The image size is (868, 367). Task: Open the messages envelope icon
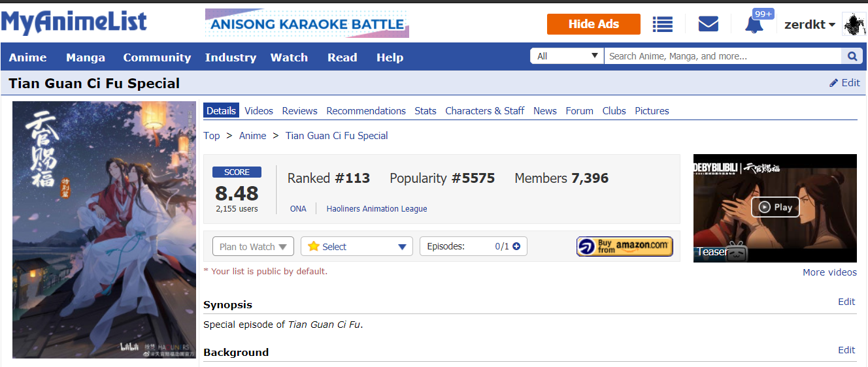pos(708,25)
